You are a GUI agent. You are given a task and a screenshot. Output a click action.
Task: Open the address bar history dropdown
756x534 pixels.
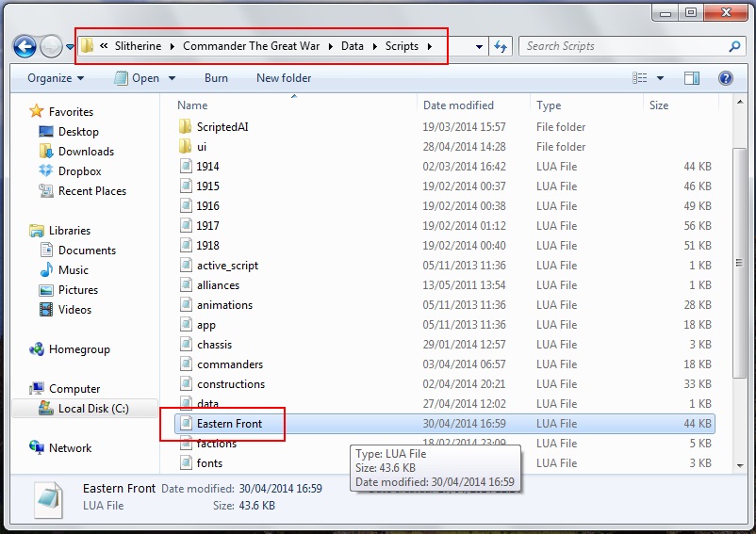(479, 47)
